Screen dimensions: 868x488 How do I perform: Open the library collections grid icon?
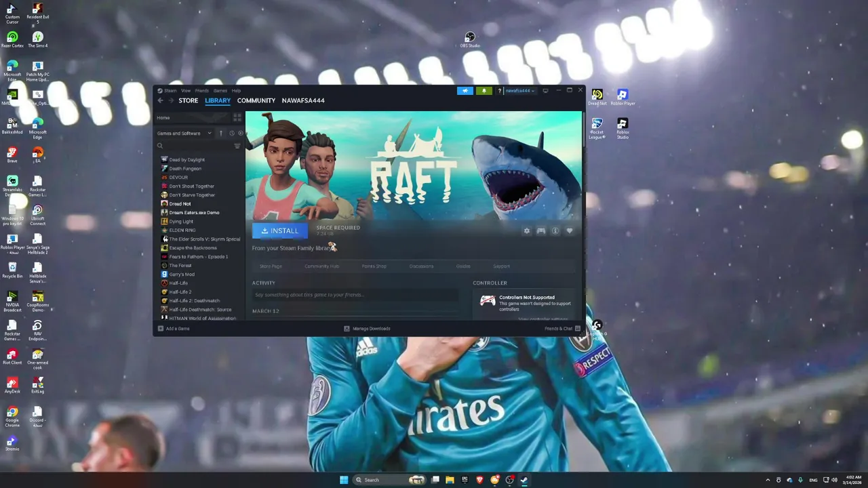[x=237, y=117]
